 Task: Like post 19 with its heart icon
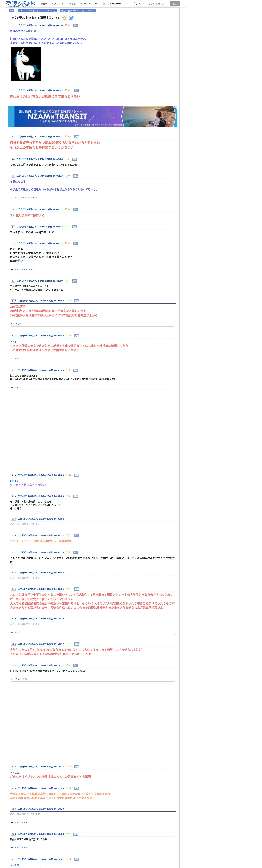[x=67, y=589]
